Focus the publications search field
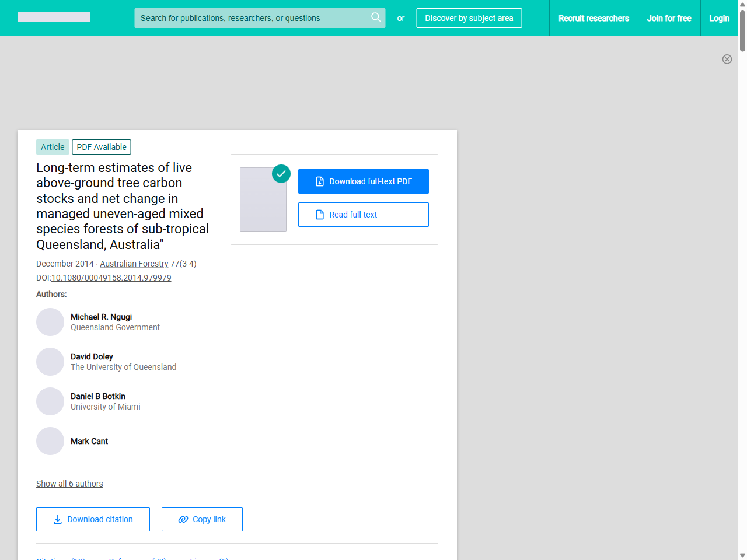747x560 pixels. point(251,18)
